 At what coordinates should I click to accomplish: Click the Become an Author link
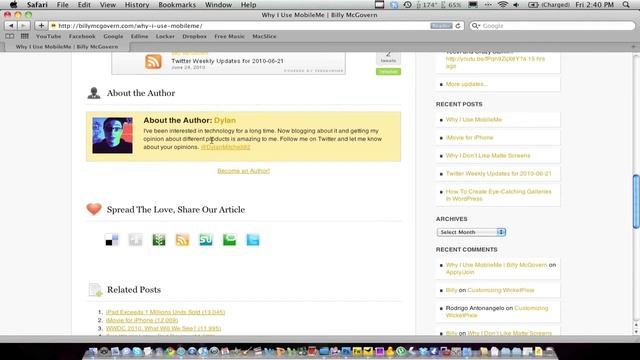pos(244,171)
